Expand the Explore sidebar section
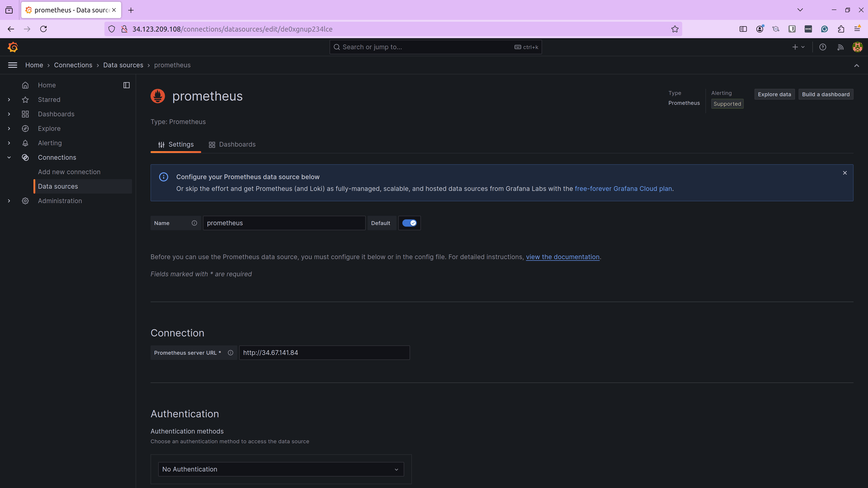The height and width of the screenshot is (488, 868). pos(9,129)
